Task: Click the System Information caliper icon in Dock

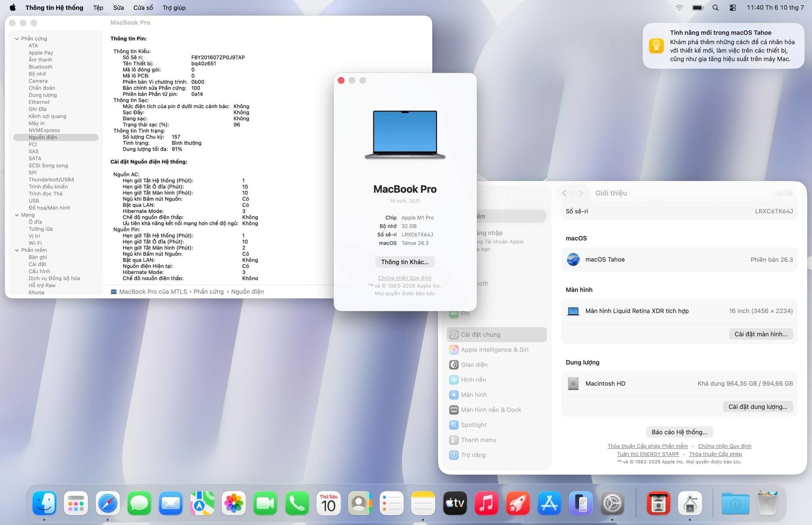Action: point(690,503)
